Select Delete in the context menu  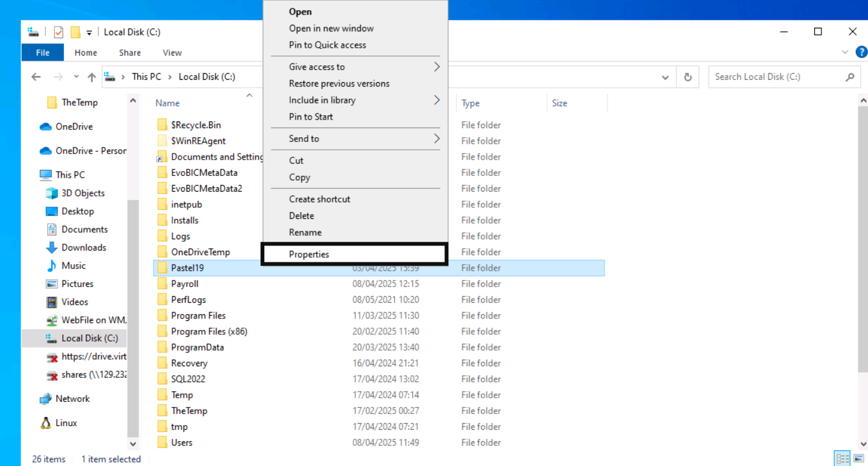coord(301,216)
